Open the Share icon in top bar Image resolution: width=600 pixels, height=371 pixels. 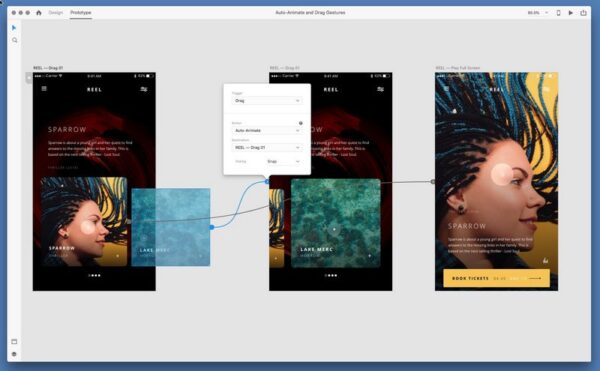coord(583,13)
